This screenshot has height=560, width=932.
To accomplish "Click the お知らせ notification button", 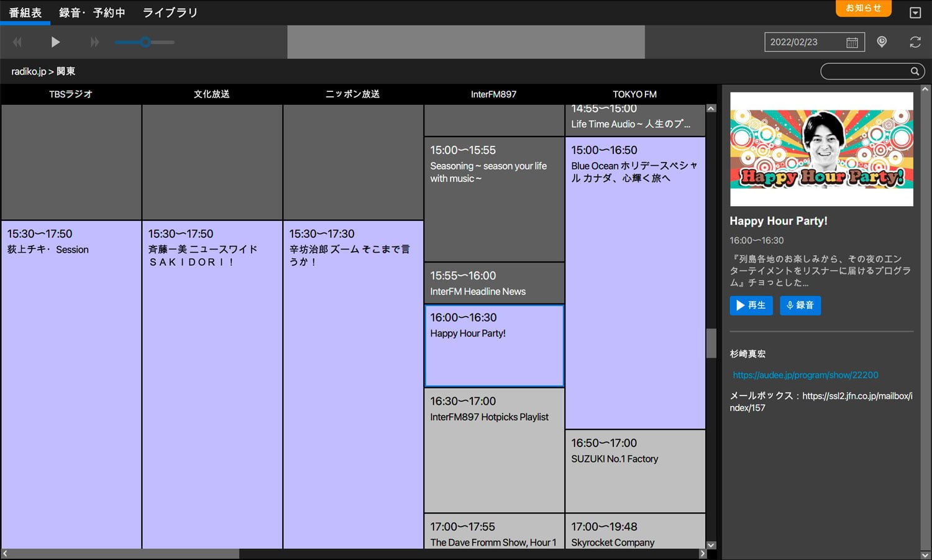I will (863, 8).
